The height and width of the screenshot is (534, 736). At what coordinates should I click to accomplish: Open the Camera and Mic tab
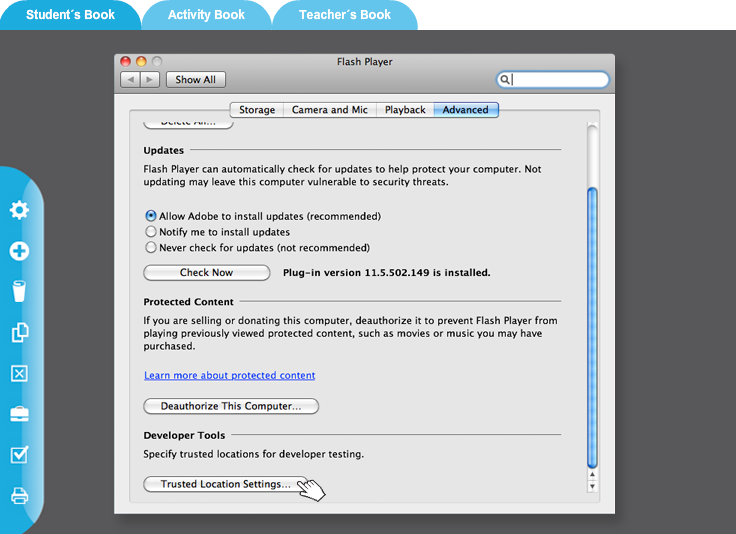pos(330,110)
